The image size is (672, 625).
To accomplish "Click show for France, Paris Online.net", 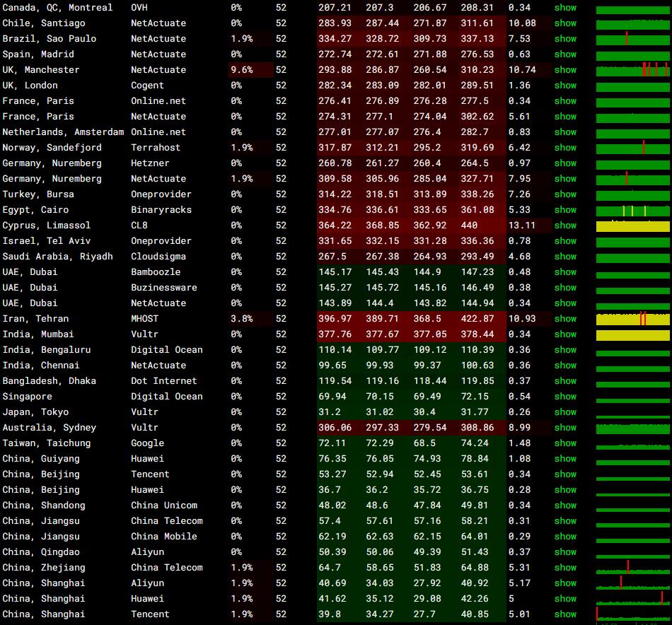I will [x=565, y=100].
